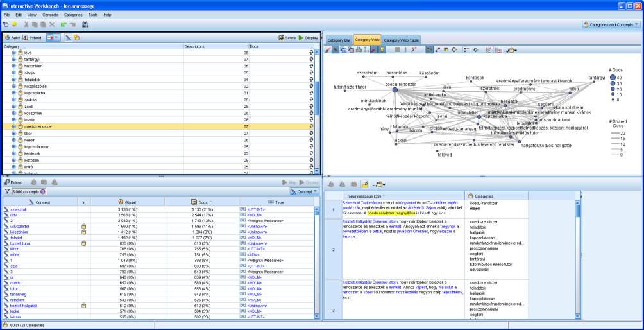Click the Redo arrow icon

[x=72, y=24]
